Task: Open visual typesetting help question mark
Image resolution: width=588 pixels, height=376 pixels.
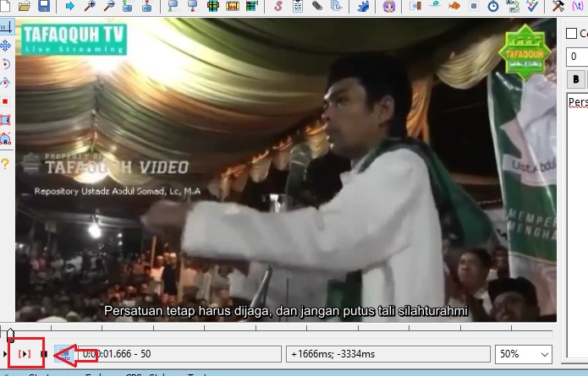Action: (x=5, y=164)
